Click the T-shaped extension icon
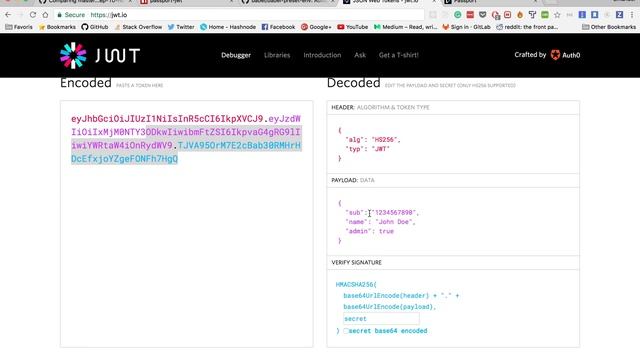This screenshot has width=640, height=360. pyautogui.click(x=532, y=15)
